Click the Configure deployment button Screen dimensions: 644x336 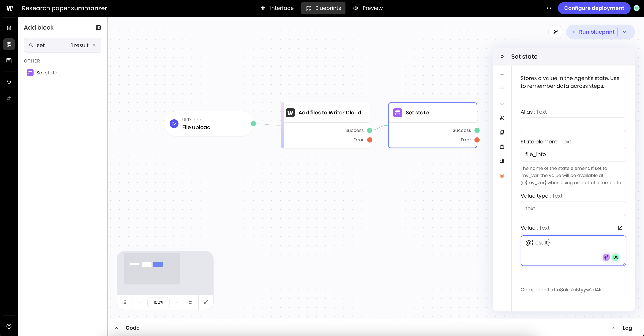(x=594, y=8)
